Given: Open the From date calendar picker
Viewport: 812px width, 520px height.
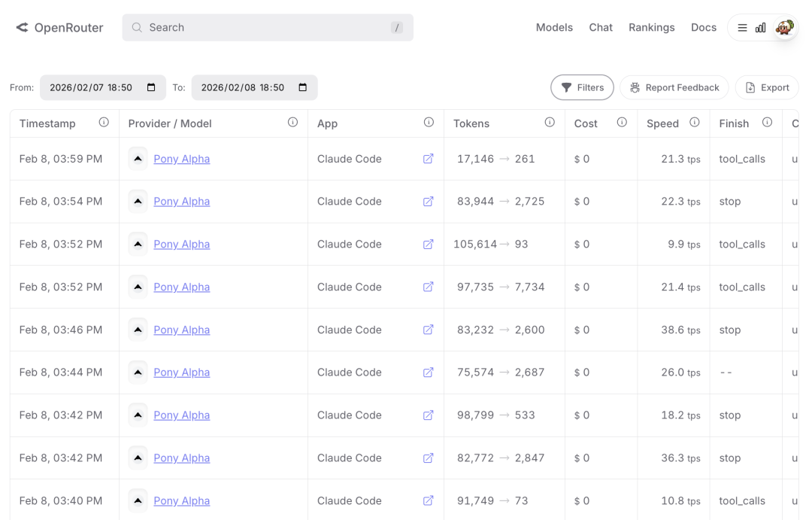Looking at the screenshot, I should (151, 87).
